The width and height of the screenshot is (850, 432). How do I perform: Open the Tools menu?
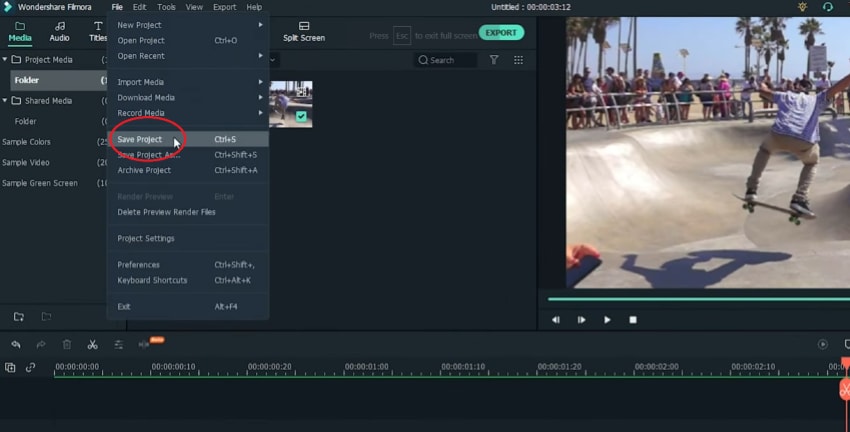click(x=166, y=7)
